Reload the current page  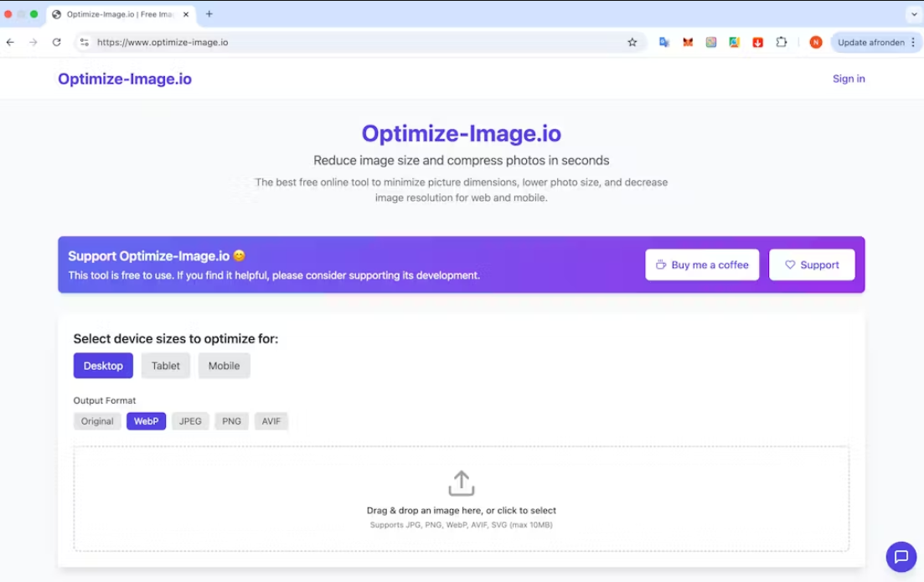57,43
